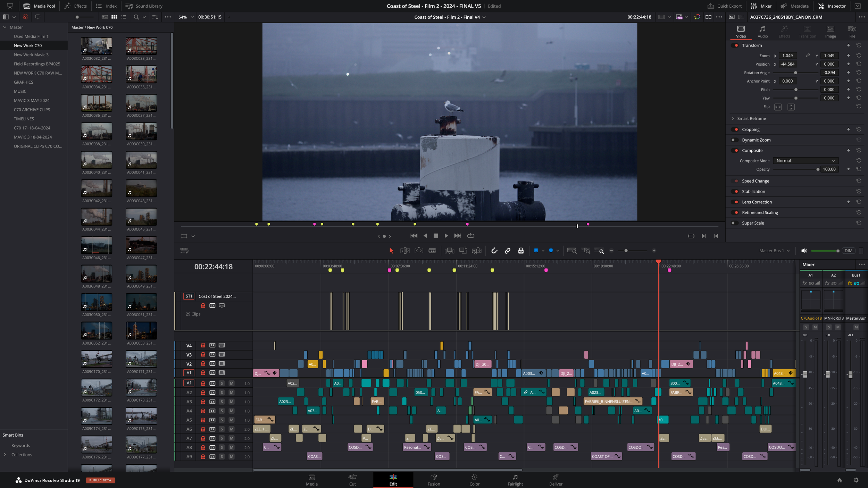Adjust the Rotation Angle slider

[795, 73]
